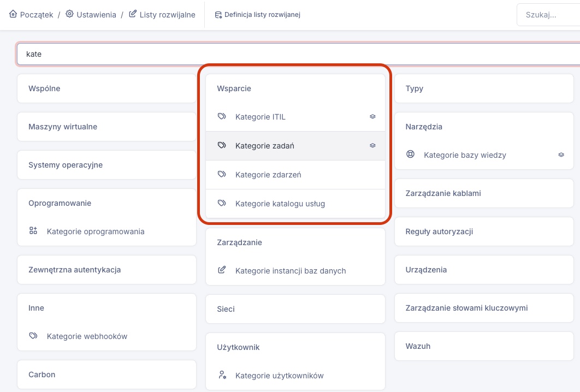Click the edit icon beside Kategorie instancji baz danych

222,271
